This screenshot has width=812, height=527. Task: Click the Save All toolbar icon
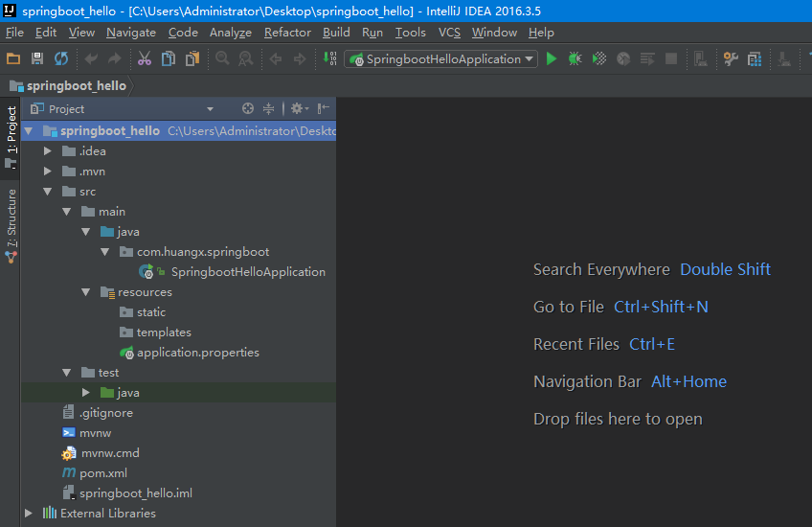click(x=37, y=58)
